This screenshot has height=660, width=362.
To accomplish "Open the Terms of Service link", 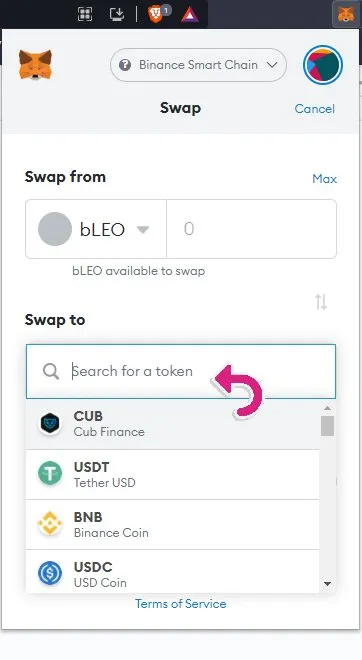I will [181, 604].
